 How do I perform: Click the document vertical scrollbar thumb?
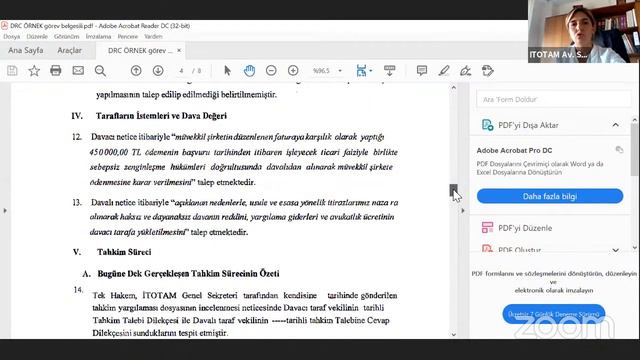pos(453,190)
